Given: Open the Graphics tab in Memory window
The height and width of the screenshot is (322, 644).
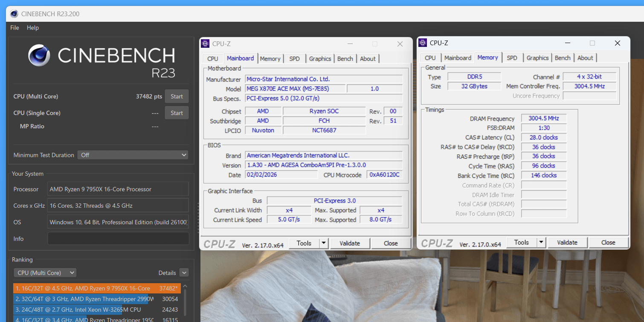Looking at the screenshot, I should (537, 58).
